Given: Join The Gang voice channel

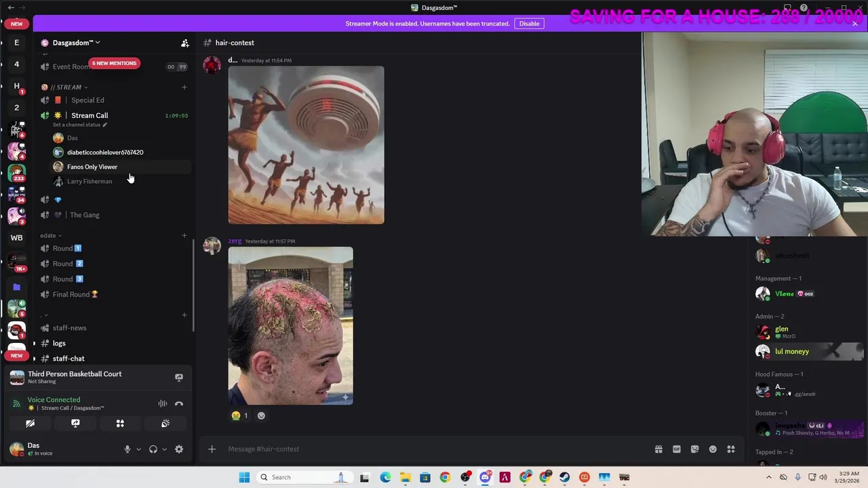Looking at the screenshot, I should click(x=113, y=215).
